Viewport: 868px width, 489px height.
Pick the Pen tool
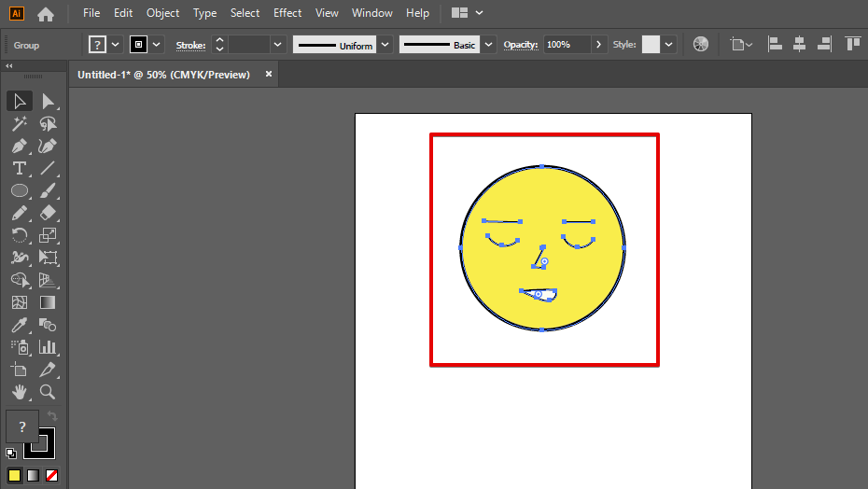pyautogui.click(x=19, y=146)
